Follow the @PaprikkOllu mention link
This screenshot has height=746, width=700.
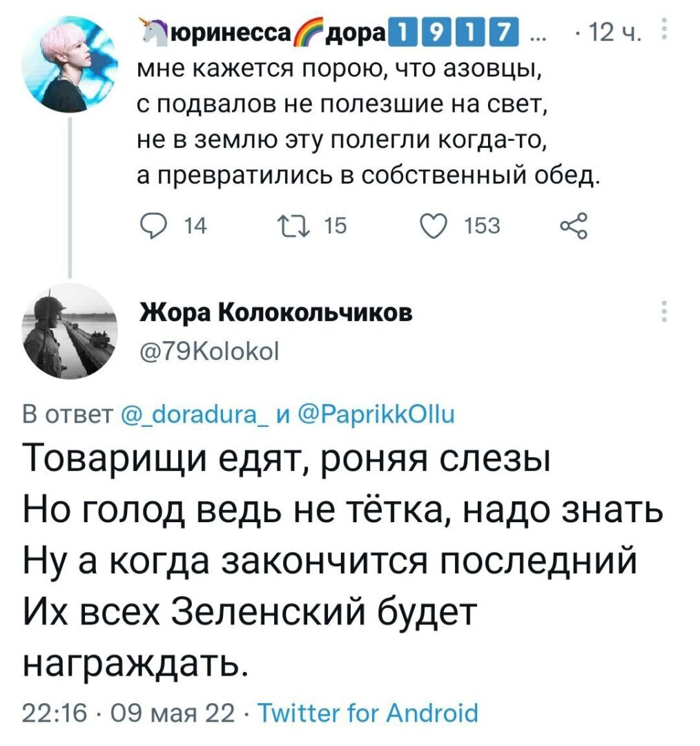(x=375, y=414)
